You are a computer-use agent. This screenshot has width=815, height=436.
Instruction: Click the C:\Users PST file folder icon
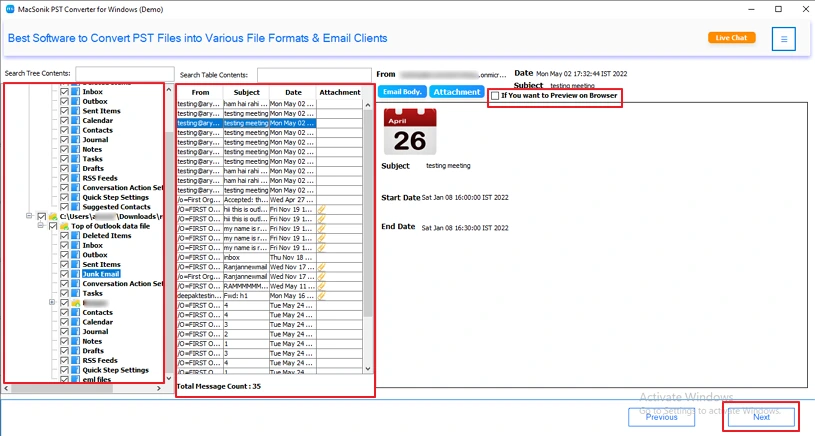pos(53,216)
